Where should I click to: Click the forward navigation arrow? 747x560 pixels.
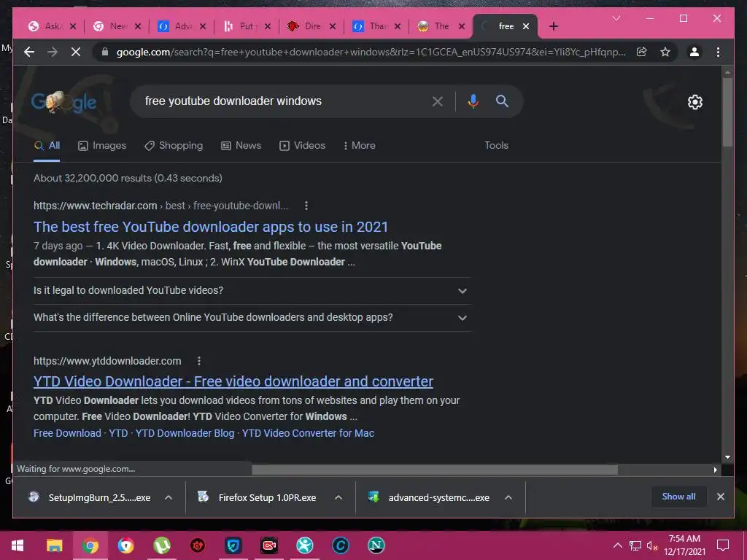(x=53, y=52)
